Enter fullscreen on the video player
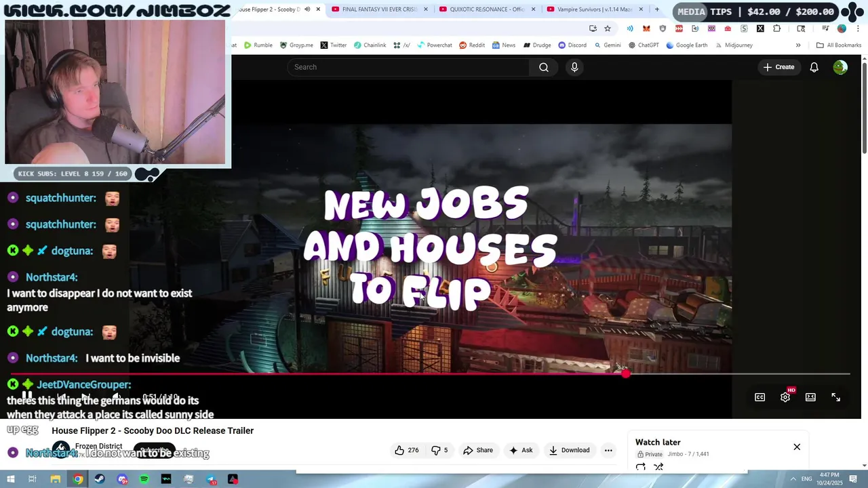Viewport: 868px width, 488px height. coord(835,397)
